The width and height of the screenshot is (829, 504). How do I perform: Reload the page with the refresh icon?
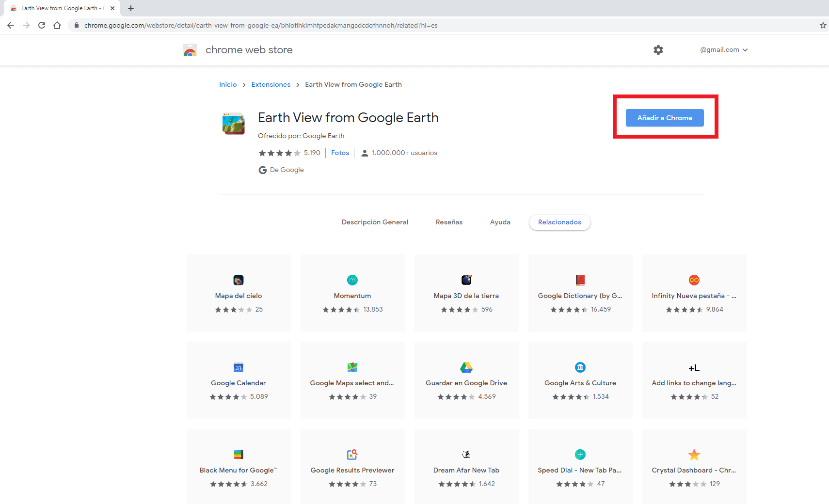(x=42, y=25)
